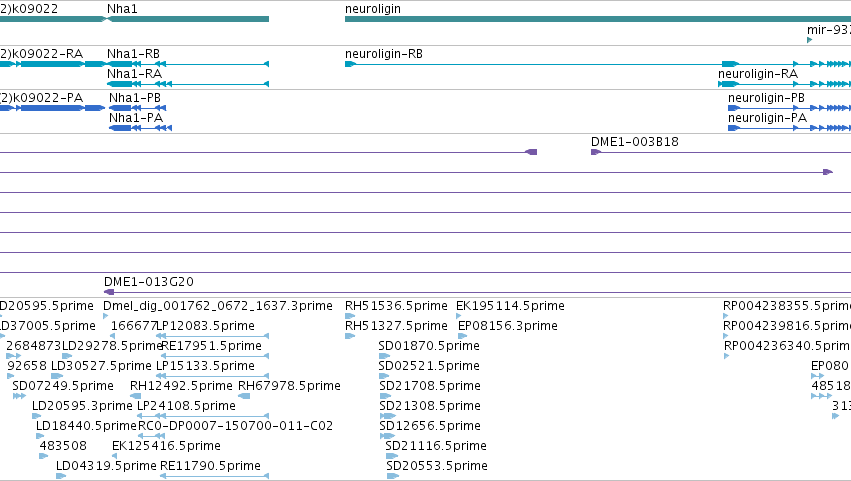
Task: Click the Nha1-RA transcript feature
Action: click(x=188, y=84)
